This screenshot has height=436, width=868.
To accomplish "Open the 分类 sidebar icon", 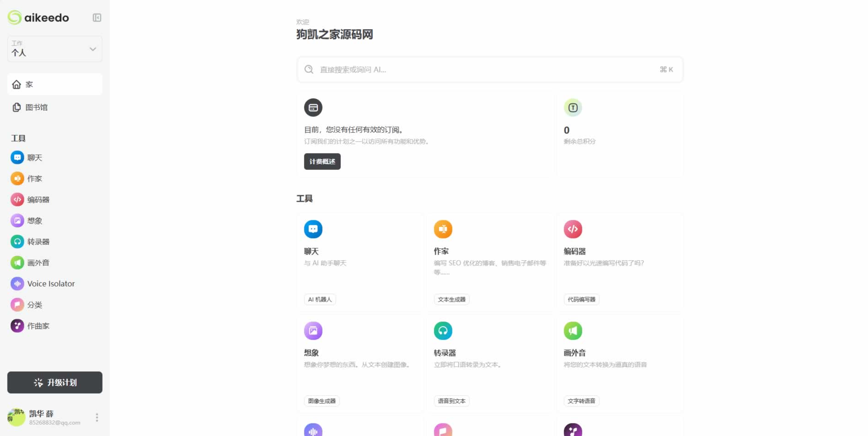I will (17, 305).
